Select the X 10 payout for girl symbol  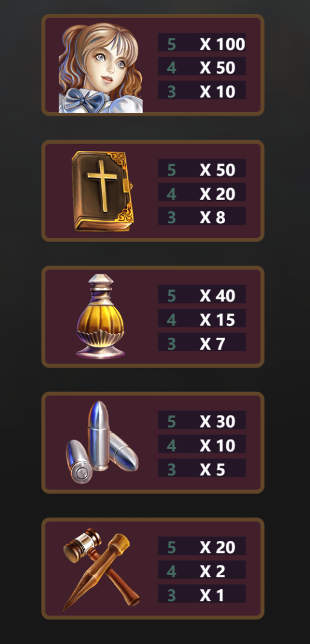[202, 90]
